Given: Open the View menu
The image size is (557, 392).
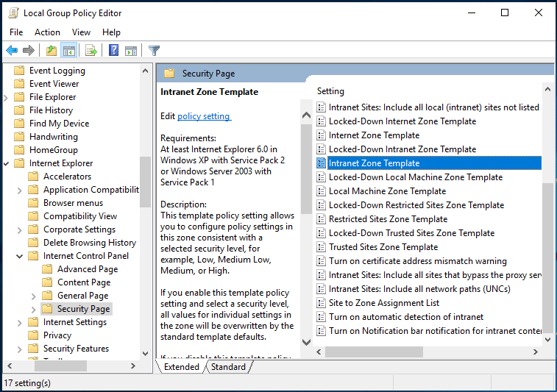Looking at the screenshot, I should coord(81,32).
